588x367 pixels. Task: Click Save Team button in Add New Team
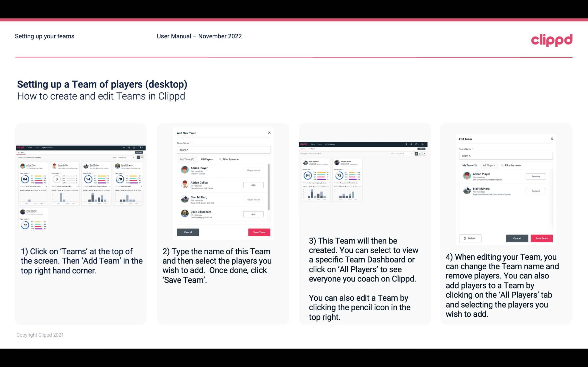pos(259,232)
